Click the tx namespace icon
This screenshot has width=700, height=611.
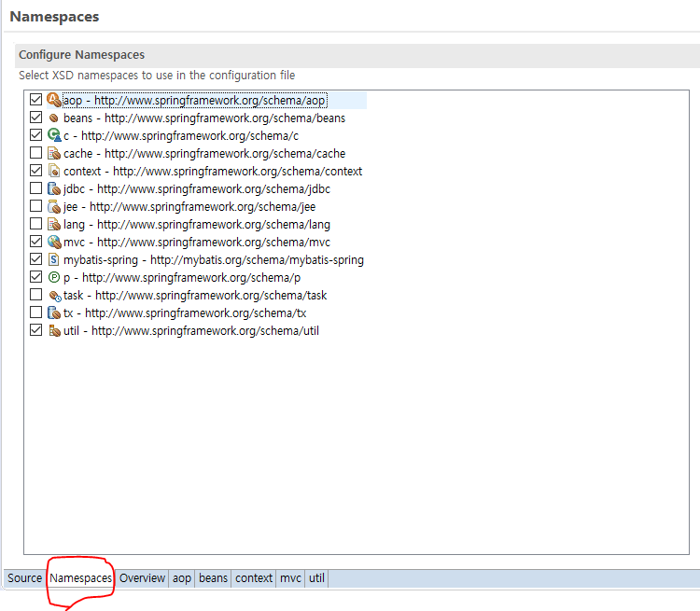54,312
